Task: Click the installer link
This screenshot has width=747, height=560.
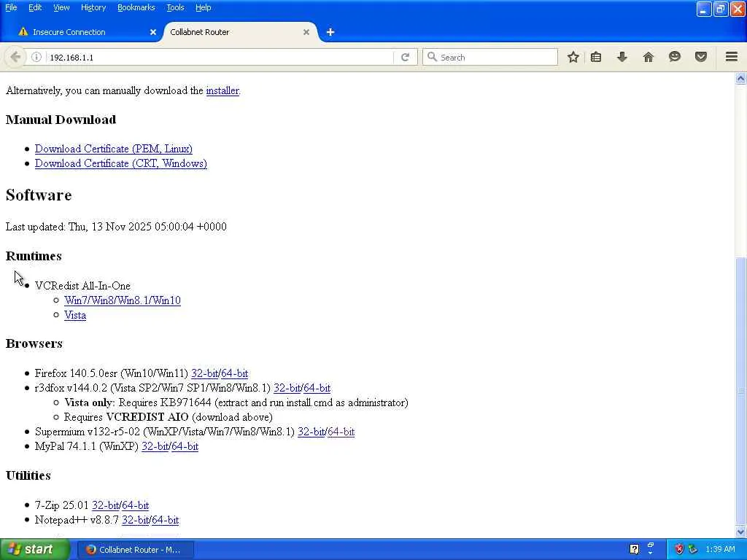Action: coord(222,90)
